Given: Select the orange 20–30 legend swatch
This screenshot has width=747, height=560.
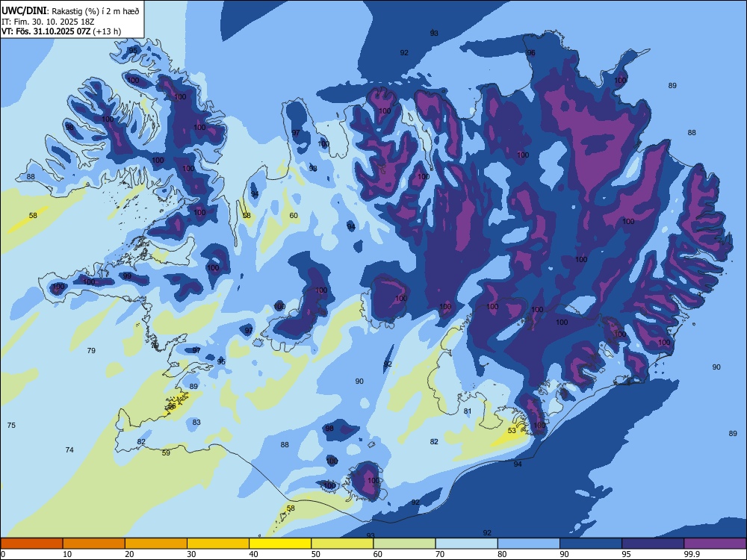Looking at the screenshot, I should pos(156,544).
